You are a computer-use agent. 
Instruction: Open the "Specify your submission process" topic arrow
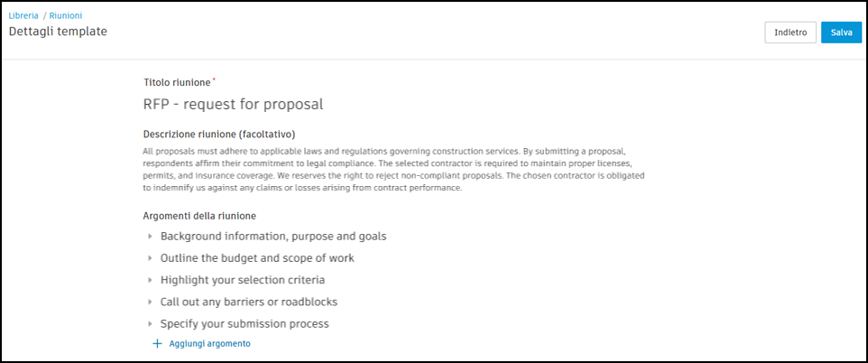151,323
